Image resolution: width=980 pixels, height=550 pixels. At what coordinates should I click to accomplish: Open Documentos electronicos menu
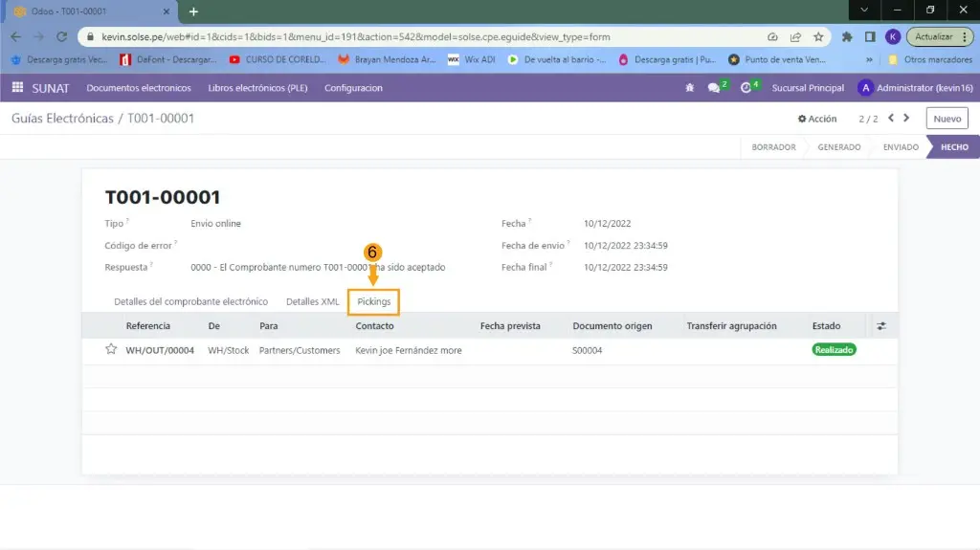coord(139,88)
